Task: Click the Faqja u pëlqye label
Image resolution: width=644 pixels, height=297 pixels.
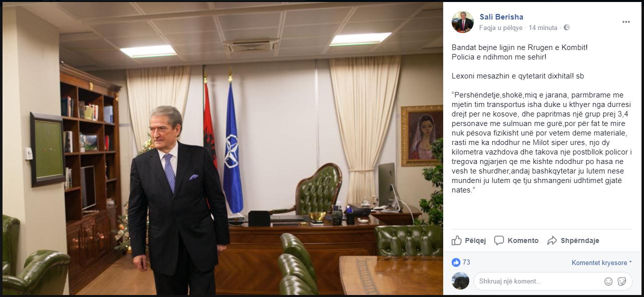Action: pyautogui.click(x=501, y=28)
